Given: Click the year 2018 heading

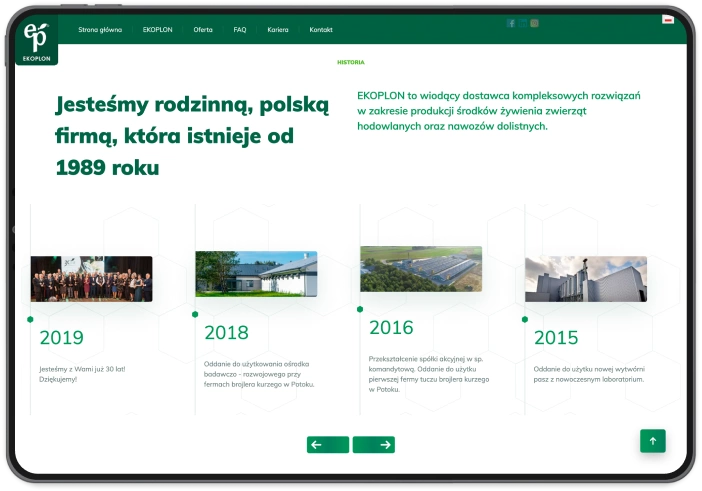Looking at the screenshot, I should (226, 333).
